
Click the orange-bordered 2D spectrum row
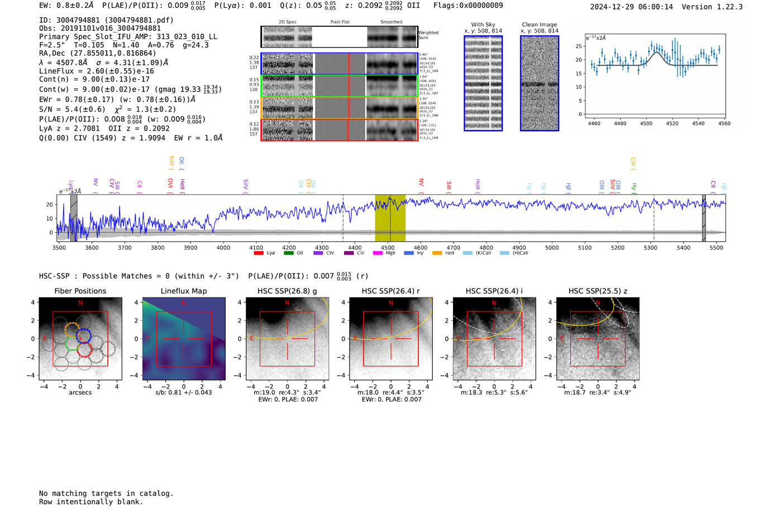[340, 108]
